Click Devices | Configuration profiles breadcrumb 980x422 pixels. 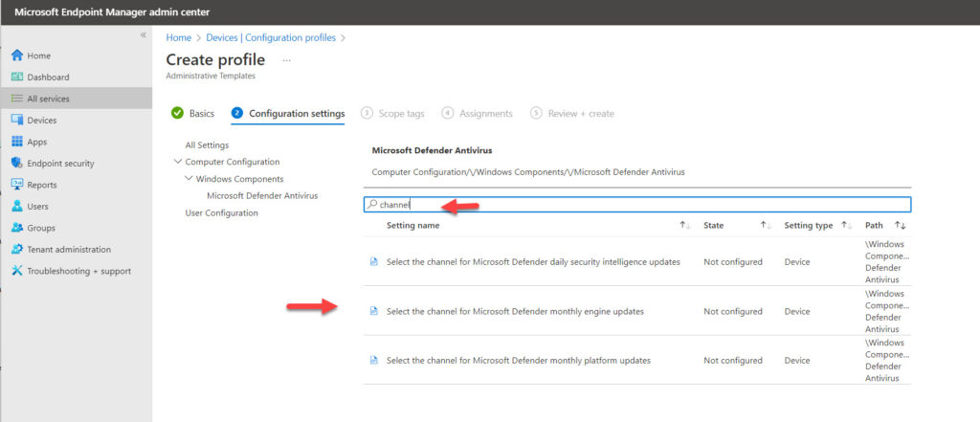tap(271, 37)
